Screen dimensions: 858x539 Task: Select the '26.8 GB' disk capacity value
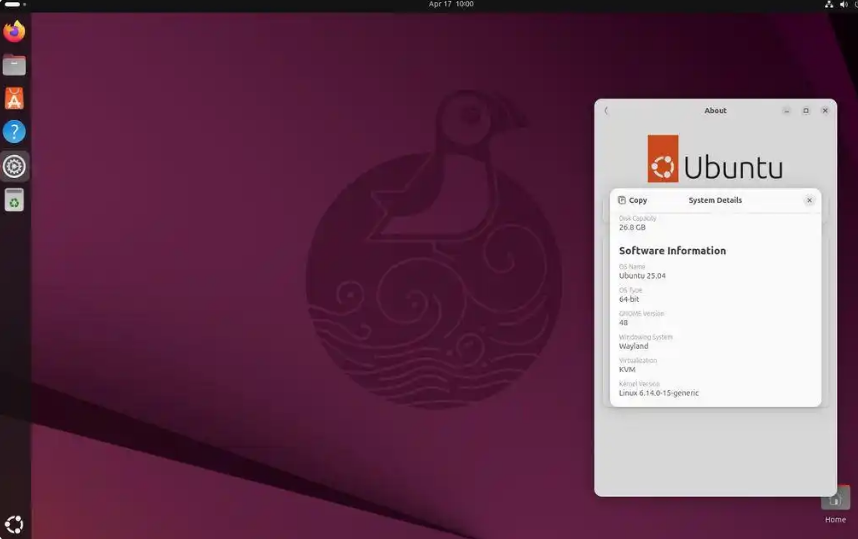click(x=632, y=227)
